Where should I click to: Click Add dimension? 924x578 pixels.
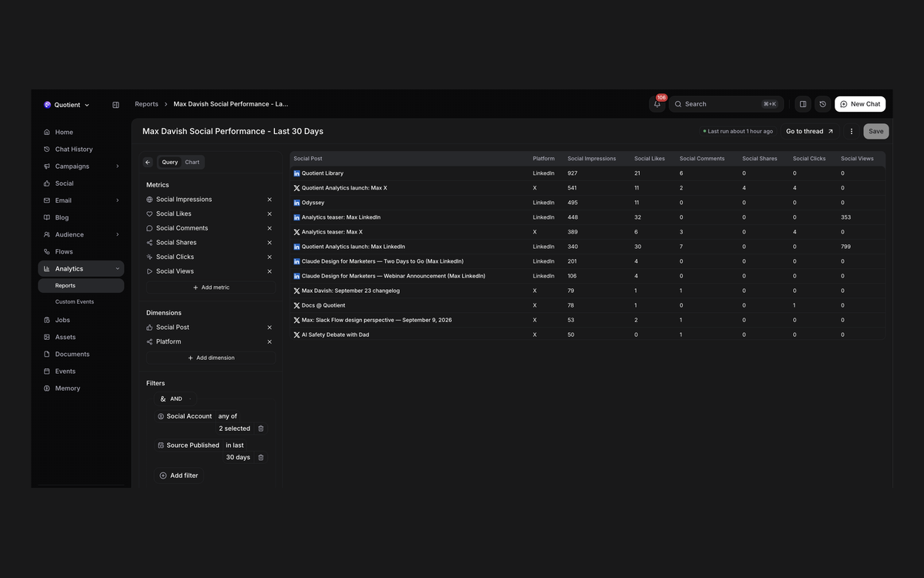[211, 358]
